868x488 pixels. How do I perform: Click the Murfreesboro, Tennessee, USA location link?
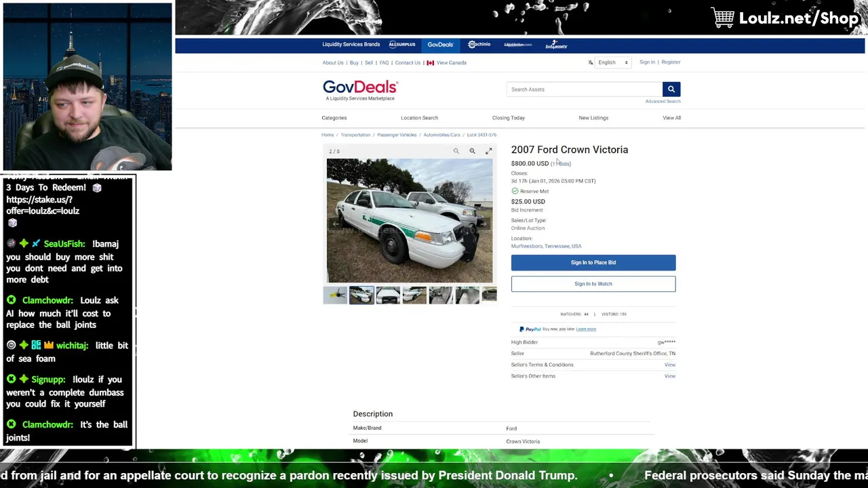[x=546, y=247]
